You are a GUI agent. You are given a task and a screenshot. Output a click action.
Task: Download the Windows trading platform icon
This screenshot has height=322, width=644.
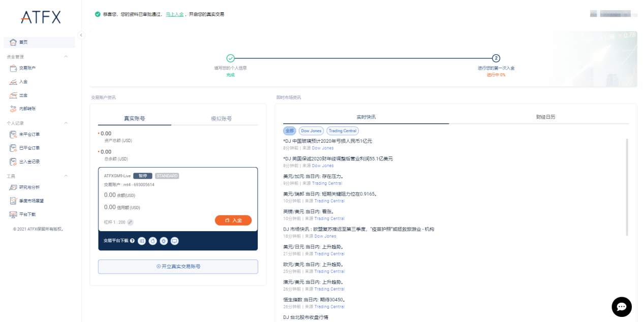tap(142, 241)
